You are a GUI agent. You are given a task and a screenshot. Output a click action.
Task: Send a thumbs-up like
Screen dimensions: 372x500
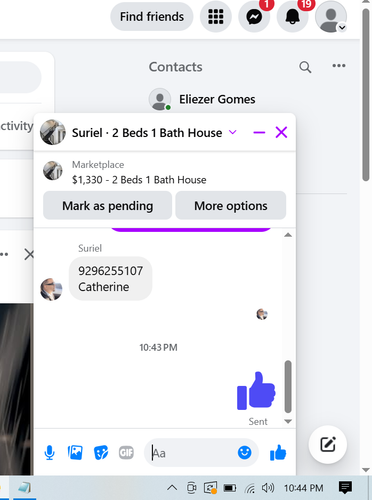pyautogui.click(x=278, y=453)
